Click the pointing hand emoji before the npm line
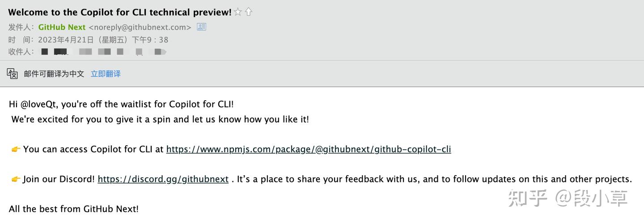 (16, 149)
